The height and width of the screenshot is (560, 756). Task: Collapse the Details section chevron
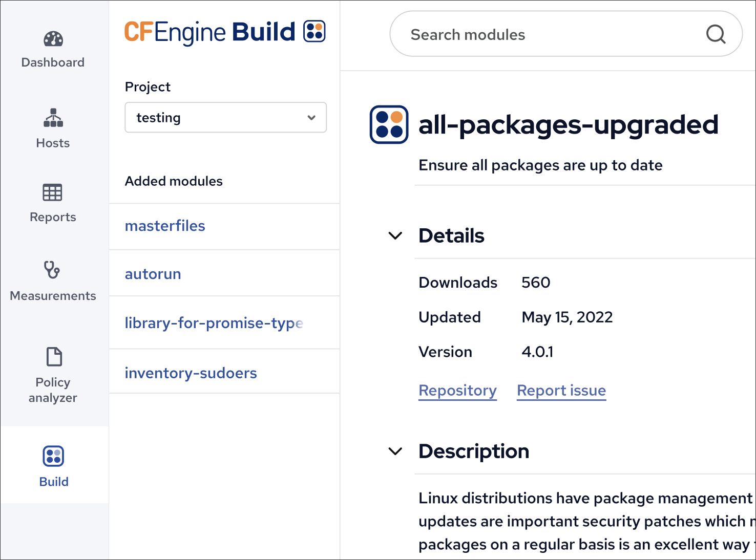click(x=395, y=236)
